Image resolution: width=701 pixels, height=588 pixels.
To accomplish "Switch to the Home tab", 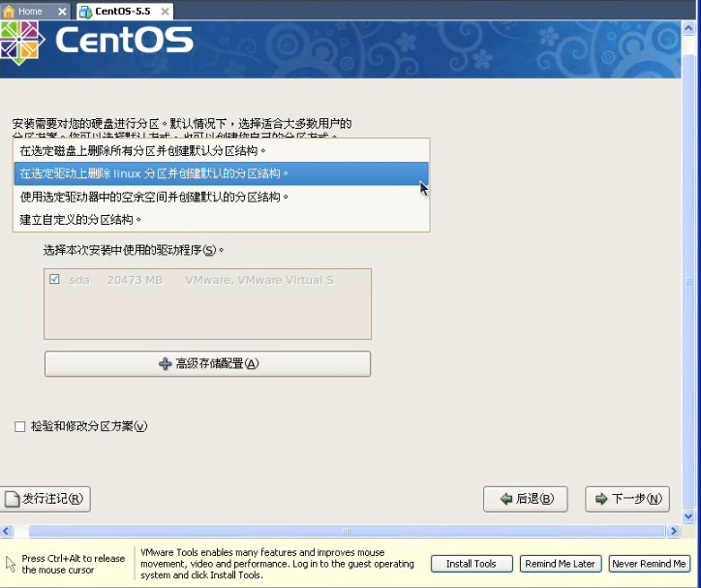I will pyautogui.click(x=36, y=12).
